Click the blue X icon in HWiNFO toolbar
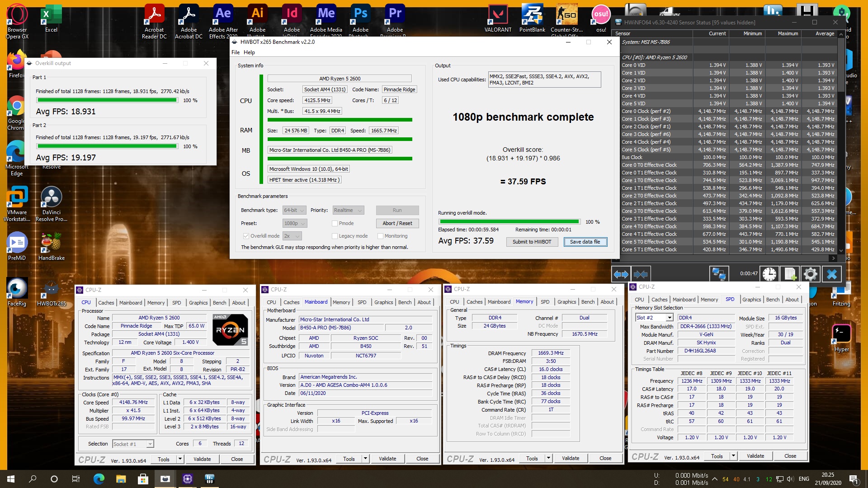Viewport: 868px width, 488px height. point(831,274)
